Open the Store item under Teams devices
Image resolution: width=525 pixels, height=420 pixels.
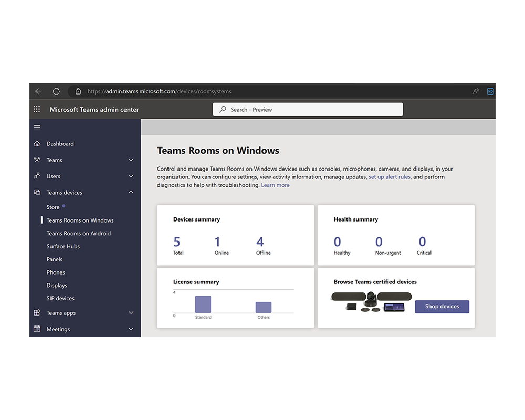(53, 207)
